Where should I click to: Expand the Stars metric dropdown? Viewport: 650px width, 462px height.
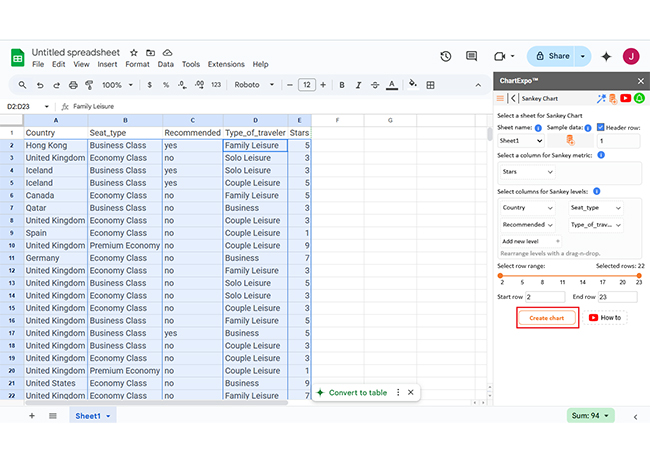pyautogui.click(x=525, y=172)
